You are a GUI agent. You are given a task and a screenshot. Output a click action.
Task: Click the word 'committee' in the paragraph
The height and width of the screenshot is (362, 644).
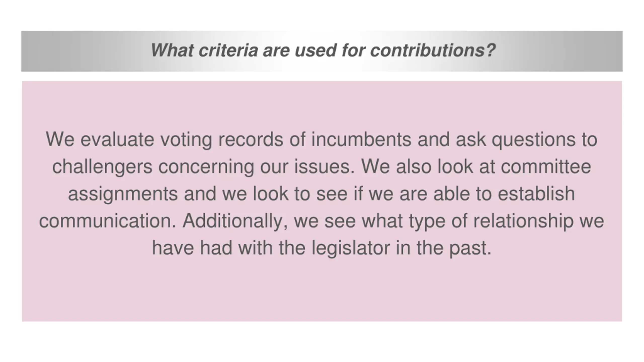point(546,166)
